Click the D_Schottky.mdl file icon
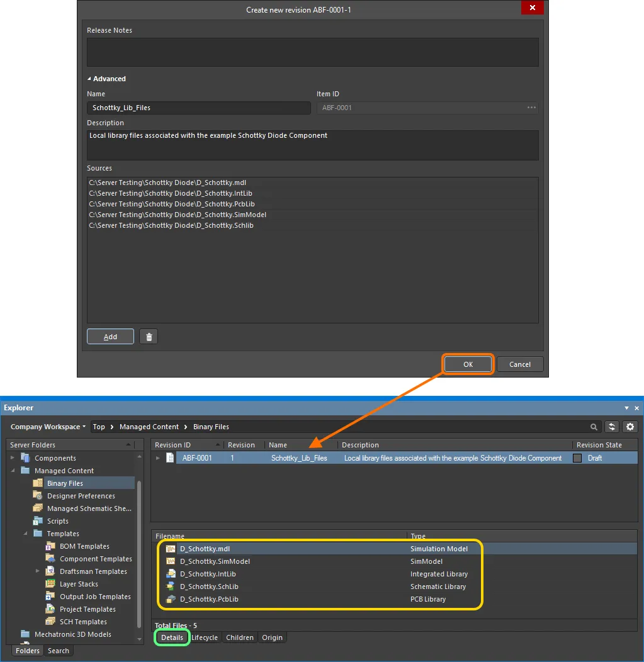 point(171,549)
